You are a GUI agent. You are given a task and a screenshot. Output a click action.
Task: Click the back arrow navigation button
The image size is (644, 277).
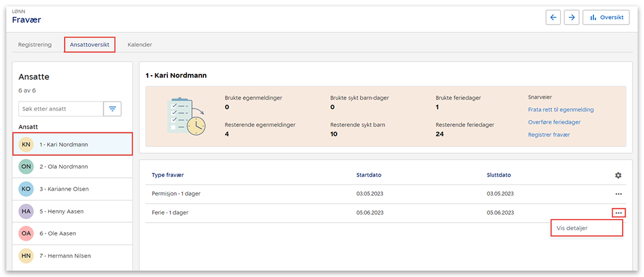(x=554, y=18)
